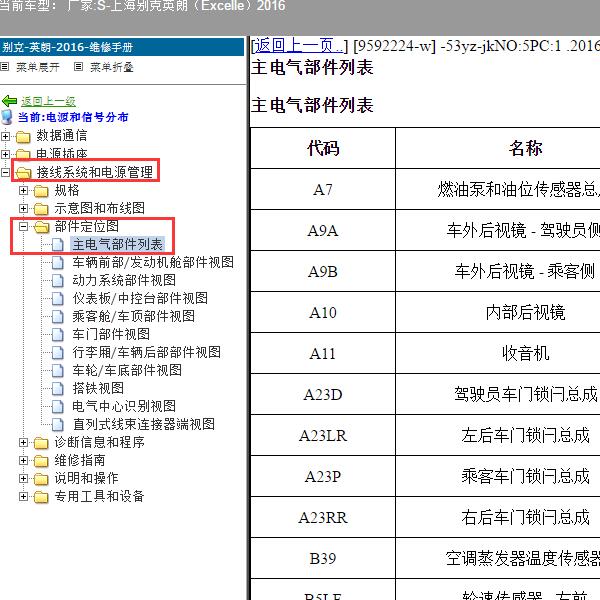This screenshot has width=600, height=600.
Task: Expand the 数据通信 tree node
Action: (x=5, y=136)
